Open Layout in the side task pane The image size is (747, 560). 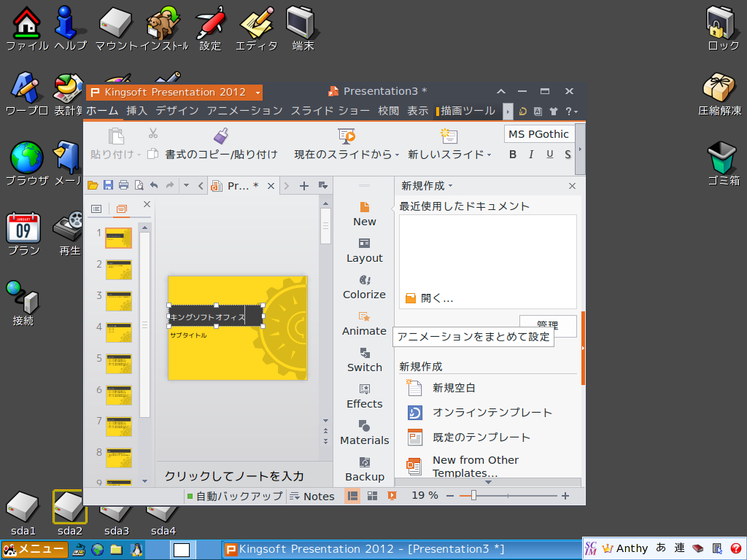coord(365,251)
